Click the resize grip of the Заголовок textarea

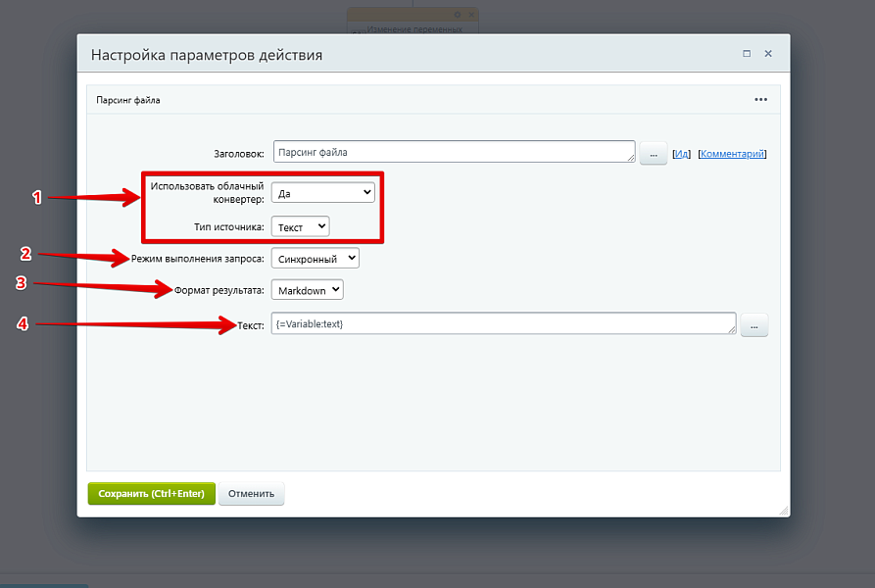click(631, 158)
